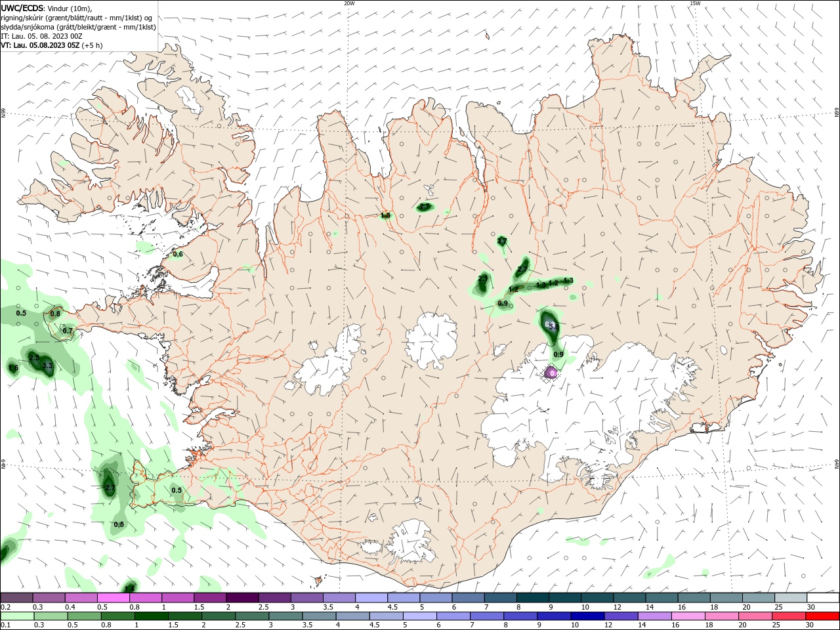
Task: Click the purple snow marker on Vatnajökull
Action: (x=551, y=373)
